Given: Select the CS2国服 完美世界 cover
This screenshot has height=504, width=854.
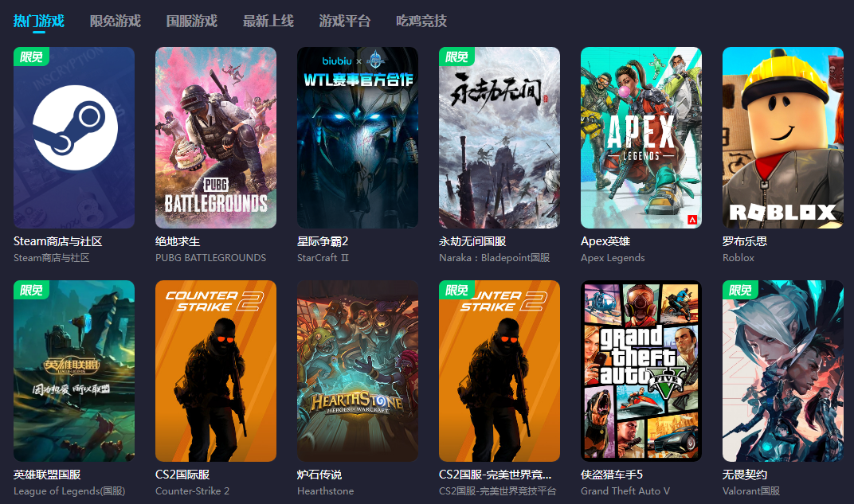Looking at the screenshot, I should point(499,371).
